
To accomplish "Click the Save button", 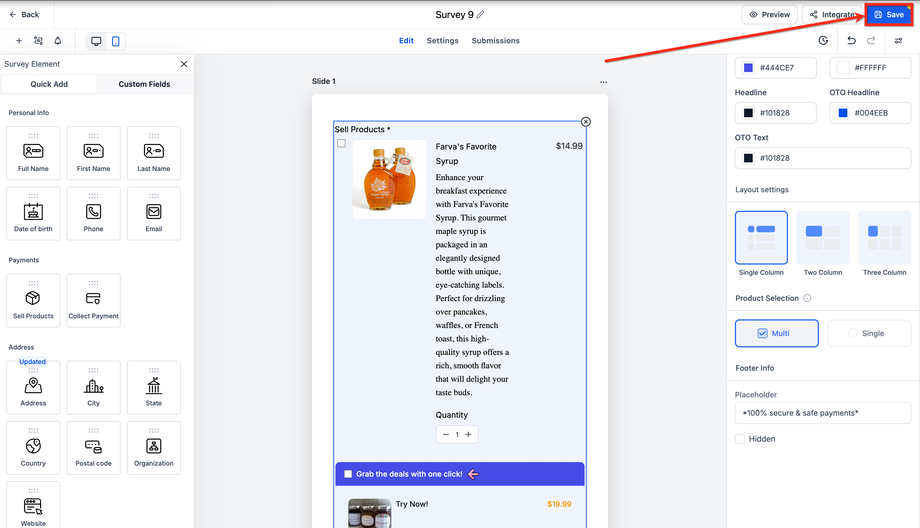I will (889, 15).
